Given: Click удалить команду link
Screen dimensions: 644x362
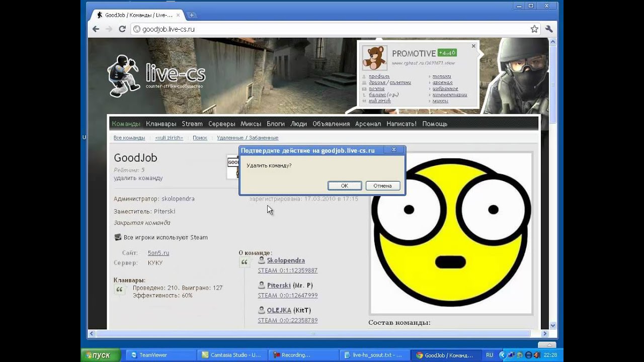Looking at the screenshot, I should coord(138,178).
